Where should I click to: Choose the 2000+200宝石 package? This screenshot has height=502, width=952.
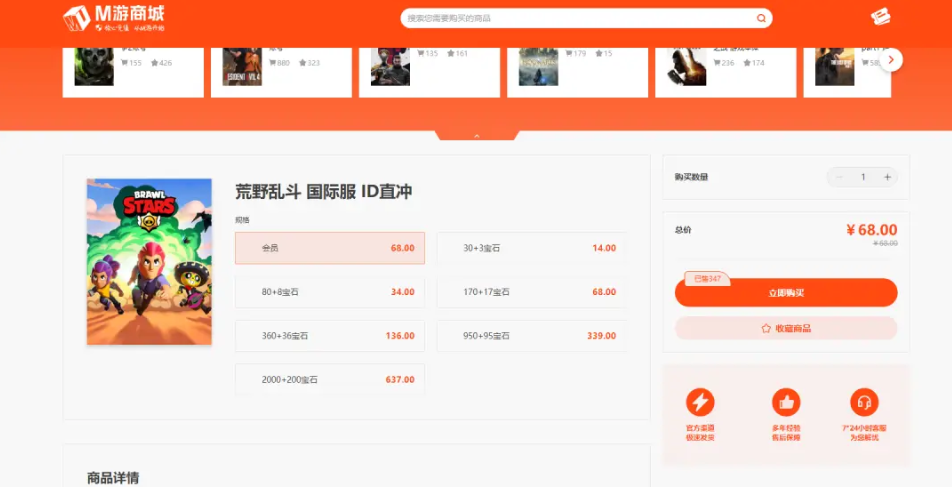pos(330,380)
